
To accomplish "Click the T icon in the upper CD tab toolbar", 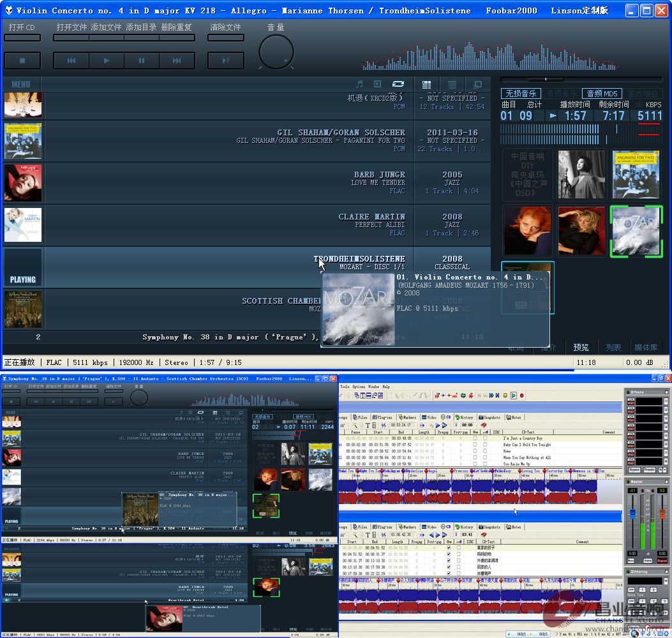I will [x=368, y=426].
